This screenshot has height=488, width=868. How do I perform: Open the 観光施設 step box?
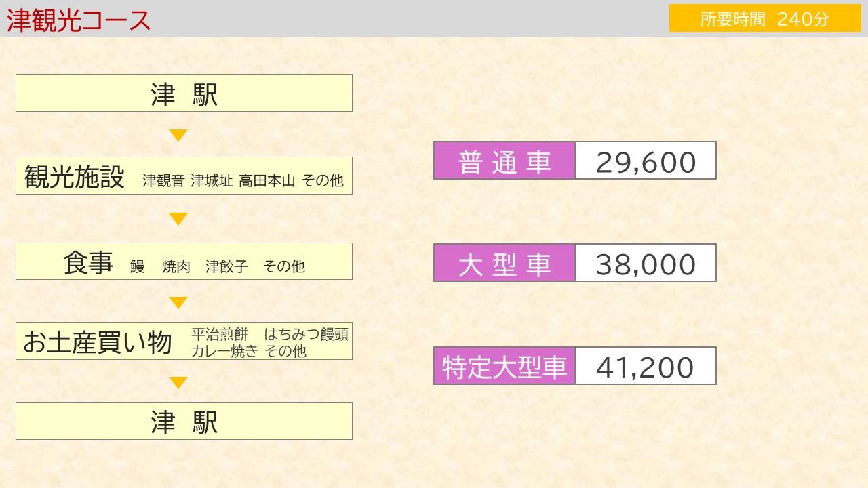click(x=184, y=176)
